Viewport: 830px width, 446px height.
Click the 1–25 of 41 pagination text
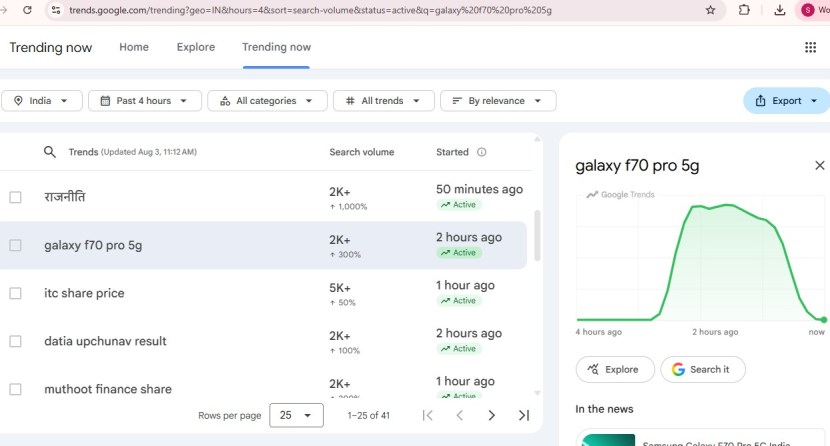368,415
